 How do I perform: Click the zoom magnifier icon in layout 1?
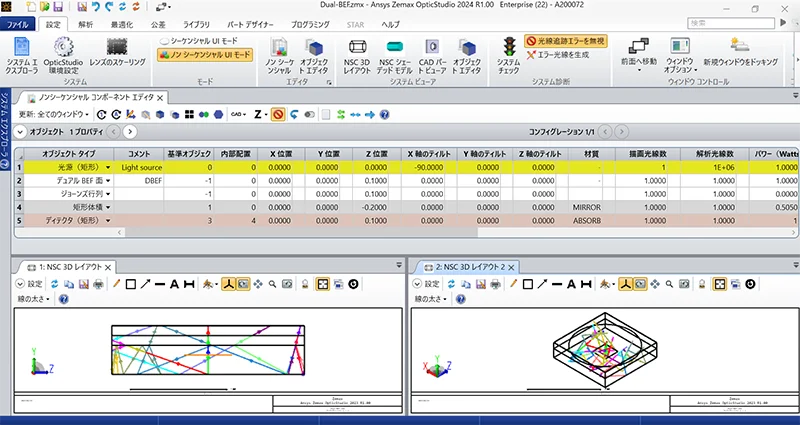click(272, 284)
